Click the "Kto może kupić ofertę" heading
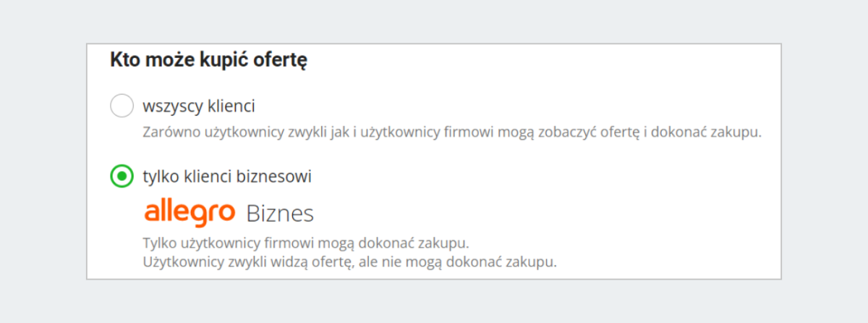The image size is (868, 323). pos(209,60)
